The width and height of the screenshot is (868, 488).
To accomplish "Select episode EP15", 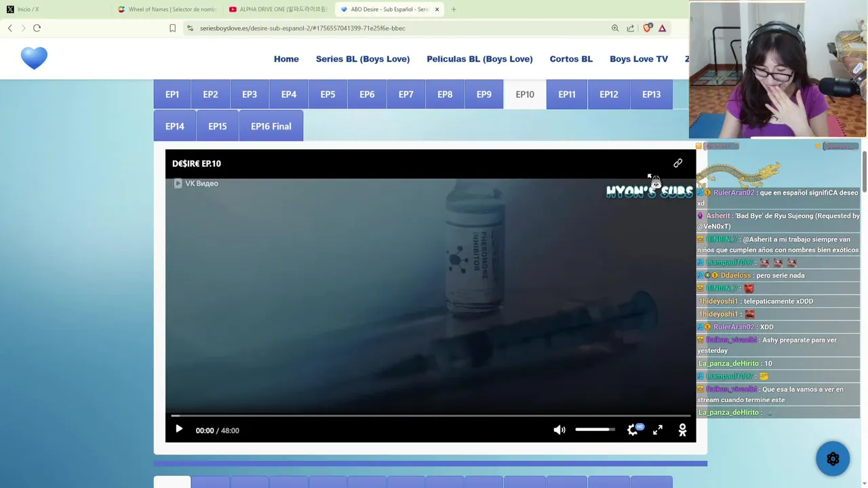I will pos(218,126).
